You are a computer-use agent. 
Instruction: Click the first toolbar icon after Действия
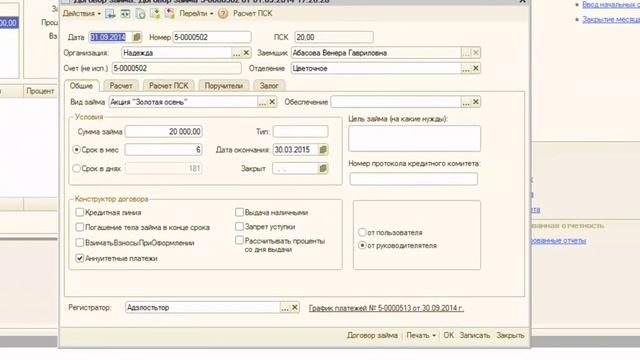[110, 14]
